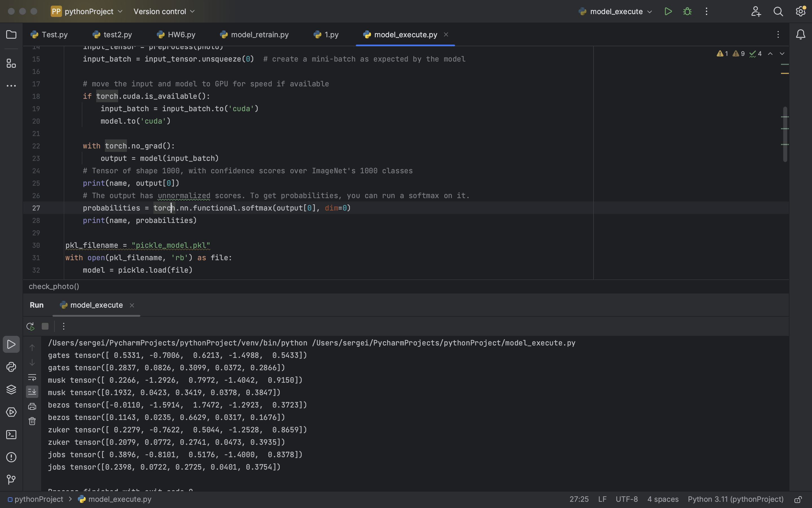Open UTF-8 encoding selector
The width and height of the screenshot is (812, 508).
(x=626, y=499)
